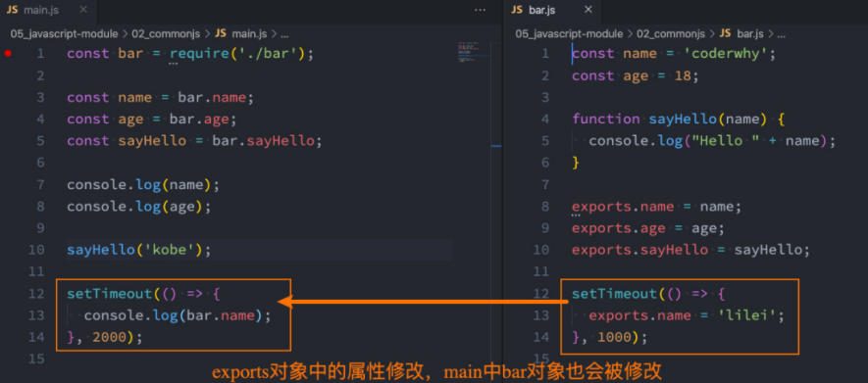The image size is (868, 383).
Task: Open 05_javascript-module breadcrumb in left editor
Action: coord(64,33)
